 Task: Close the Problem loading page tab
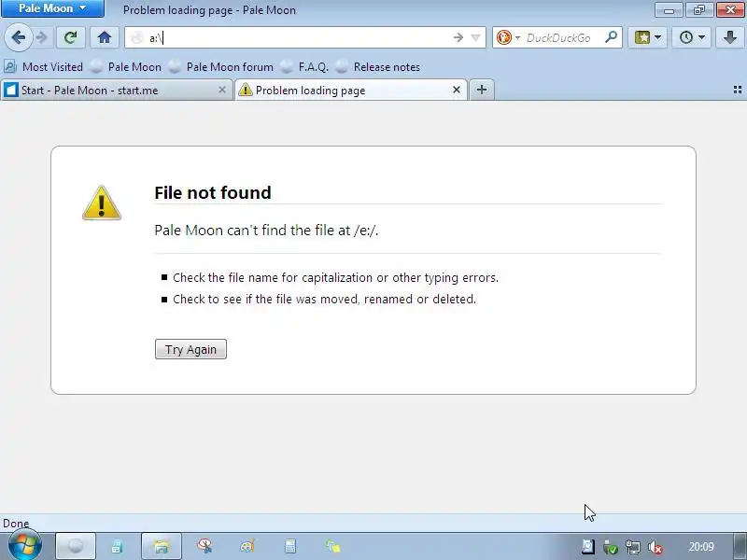pyautogui.click(x=457, y=90)
